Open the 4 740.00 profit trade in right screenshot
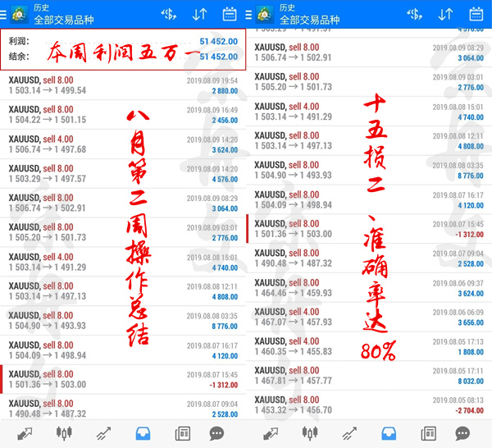 pos(369,111)
